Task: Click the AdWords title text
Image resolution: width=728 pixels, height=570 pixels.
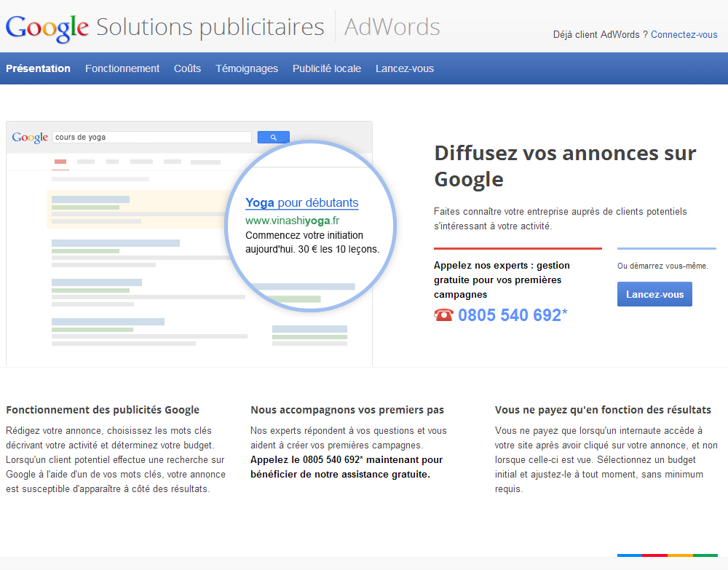Action: click(392, 27)
